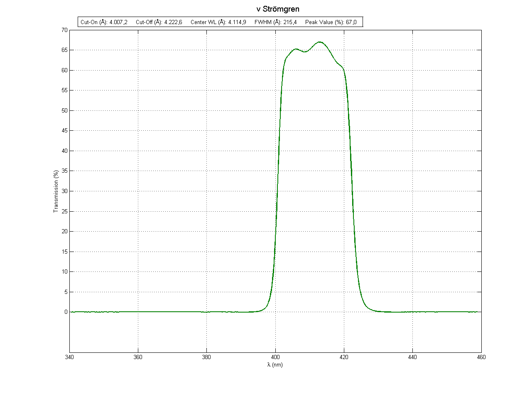
Task: Click the y-axis tick label 0
Action: [x=66, y=312]
